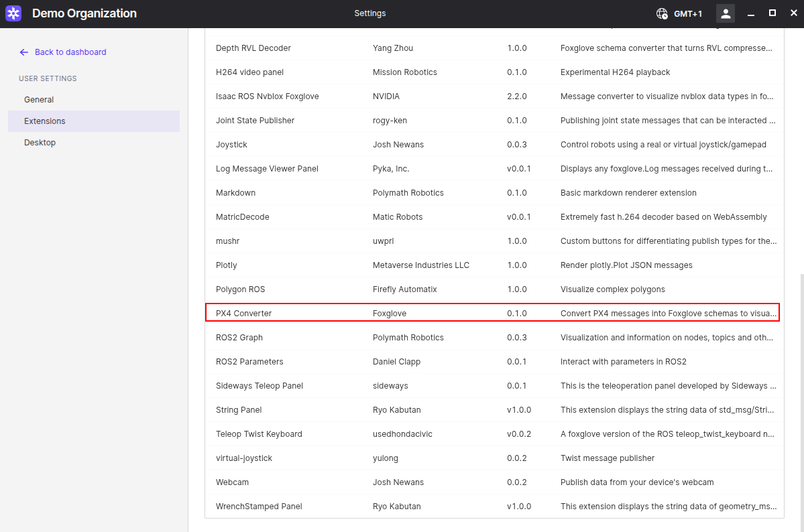The width and height of the screenshot is (804, 532).
Task: Click publisher uwprl
Action: pos(383,241)
